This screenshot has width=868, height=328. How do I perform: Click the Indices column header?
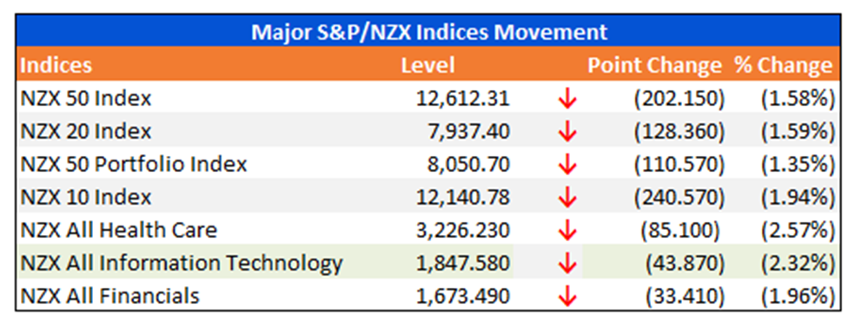point(56,65)
